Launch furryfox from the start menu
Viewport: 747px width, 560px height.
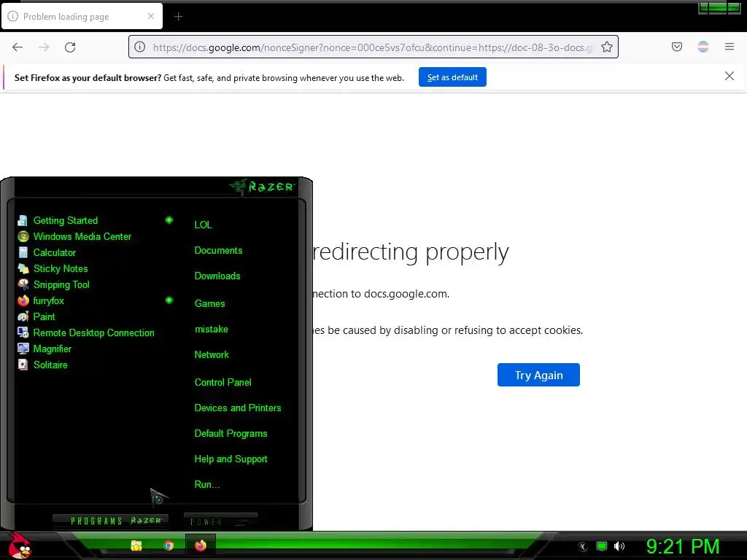[x=49, y=301]
